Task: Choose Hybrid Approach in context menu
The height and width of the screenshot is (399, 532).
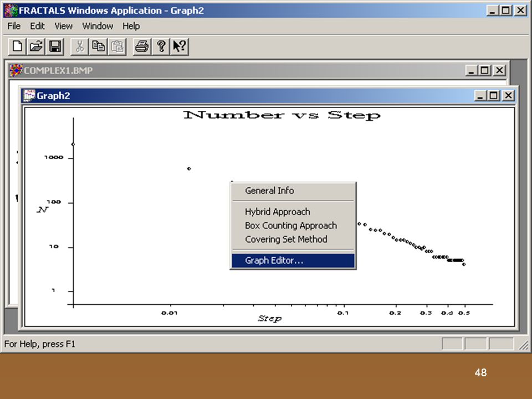Action: (x=293, y=212)
